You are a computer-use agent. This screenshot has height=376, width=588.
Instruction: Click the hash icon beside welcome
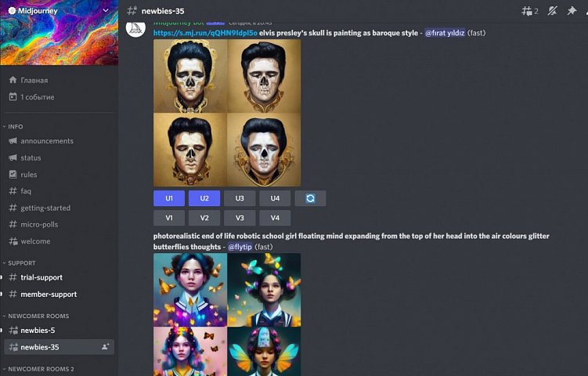click(13, 241)
